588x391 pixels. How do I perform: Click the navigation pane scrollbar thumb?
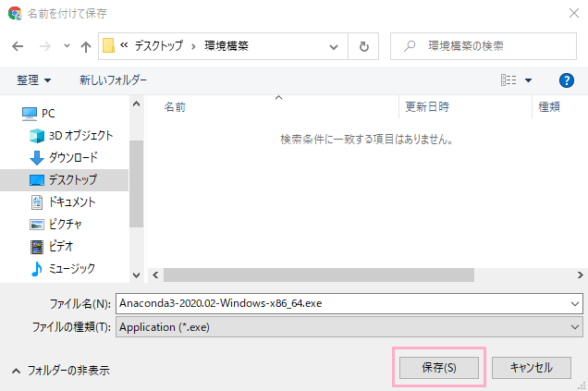[137, 184]
